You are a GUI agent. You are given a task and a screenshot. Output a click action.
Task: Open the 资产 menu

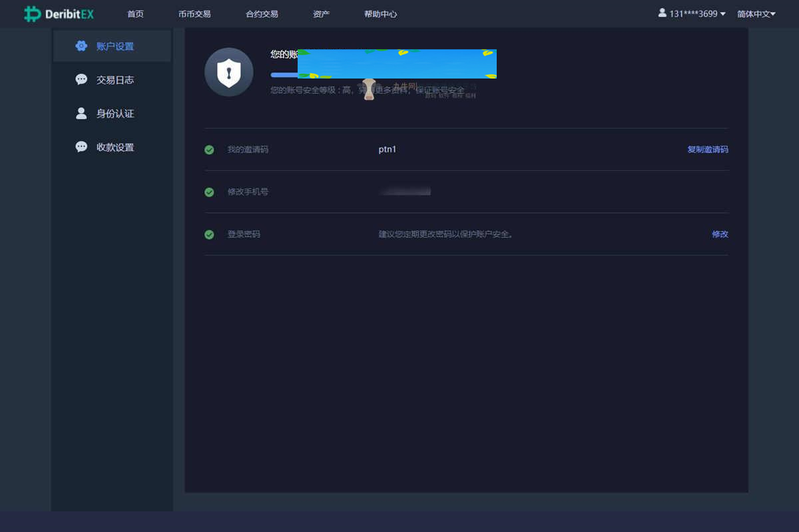point(321,13)
